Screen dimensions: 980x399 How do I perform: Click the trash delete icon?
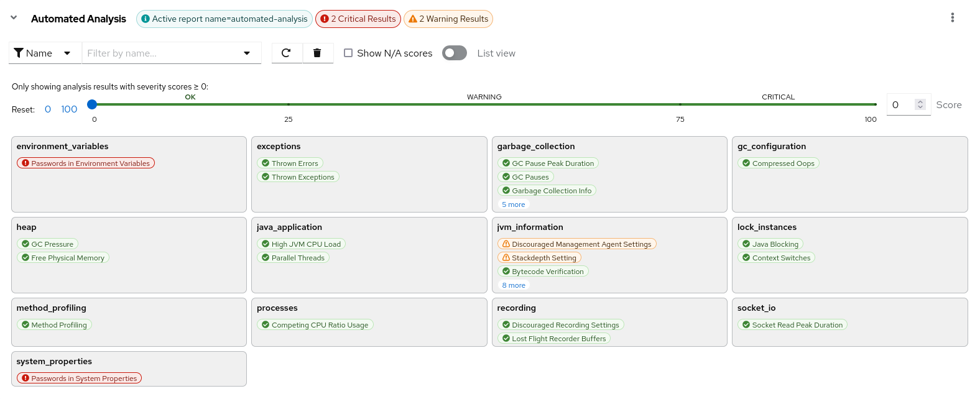[x=317, y=53]
